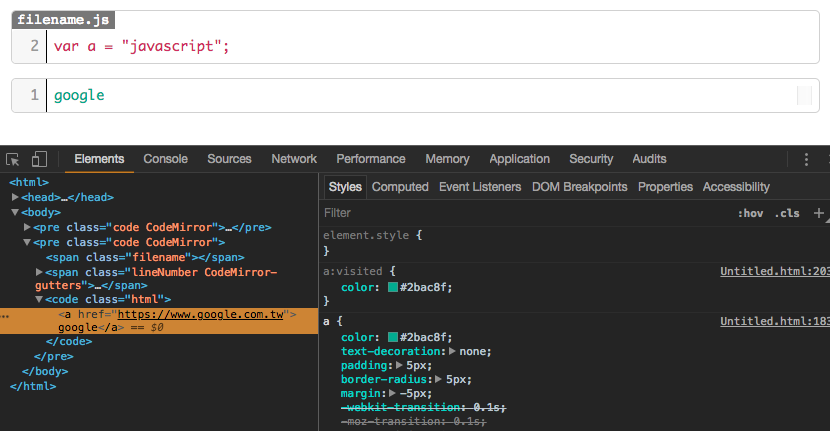Open the Sources tab
The height and width of the screenshot is (431, 830).
(229, 159)
